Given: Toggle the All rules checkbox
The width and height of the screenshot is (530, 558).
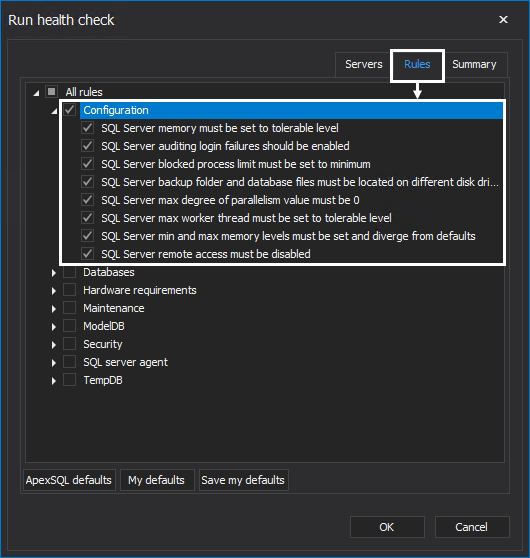Looking at the screenshot, I should (52, 92).
